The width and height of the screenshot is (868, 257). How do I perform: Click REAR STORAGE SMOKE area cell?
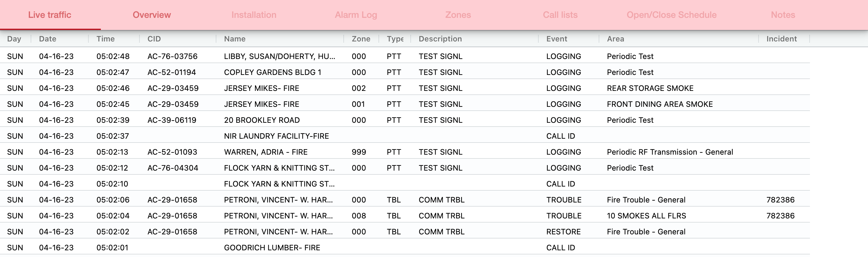[x=650, y=88]
